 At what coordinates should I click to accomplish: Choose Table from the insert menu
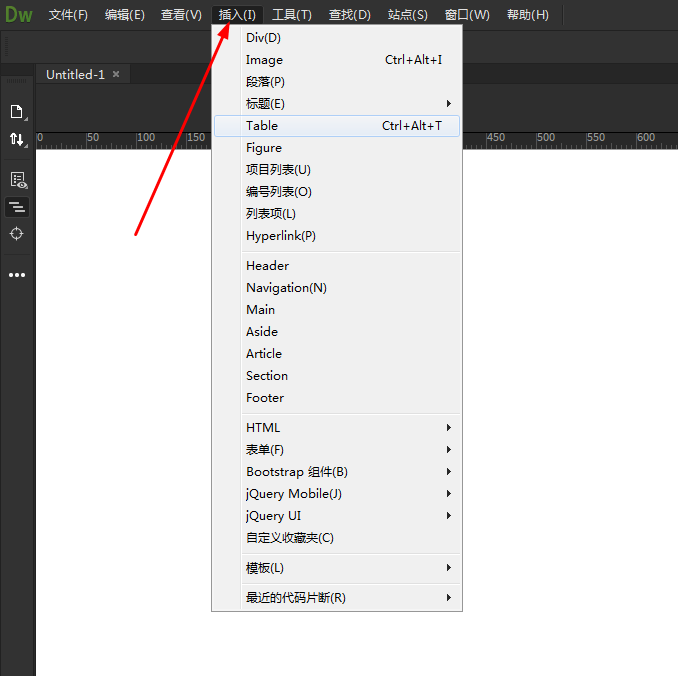pyautogui.click(x=336, y=126)
